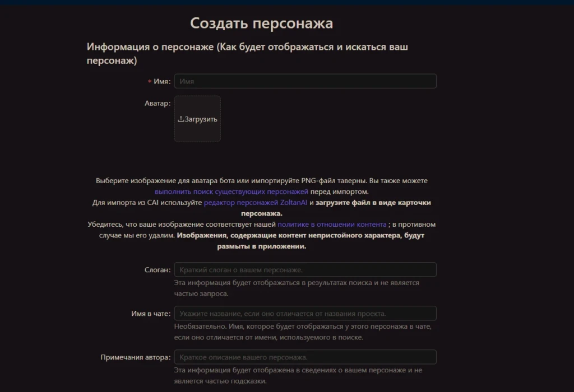Click the 'Аватар:' field label
This screenshot has height=392, width=574.
click(x=158, y=103)
